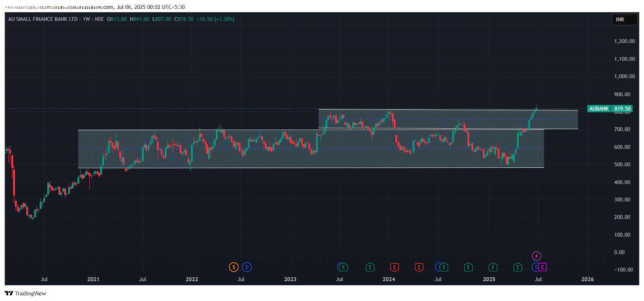644x301 pixels.
Task: Click the 1W interval in the chart legend
Action: coord(87,19)
